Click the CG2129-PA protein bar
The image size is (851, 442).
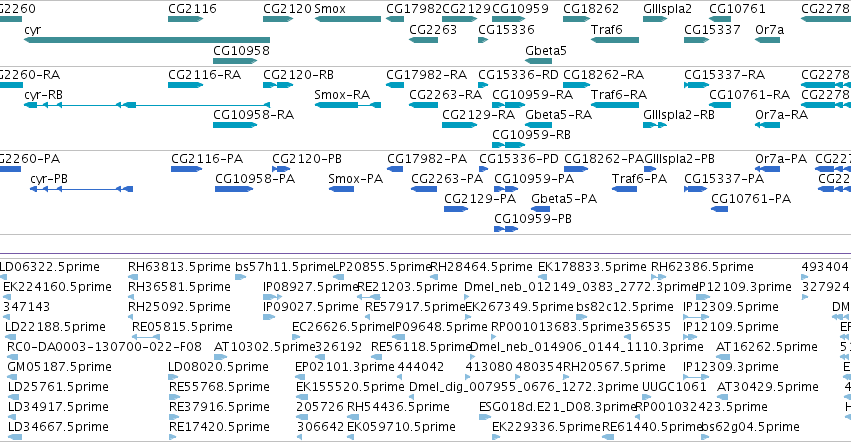coord(456,209)
